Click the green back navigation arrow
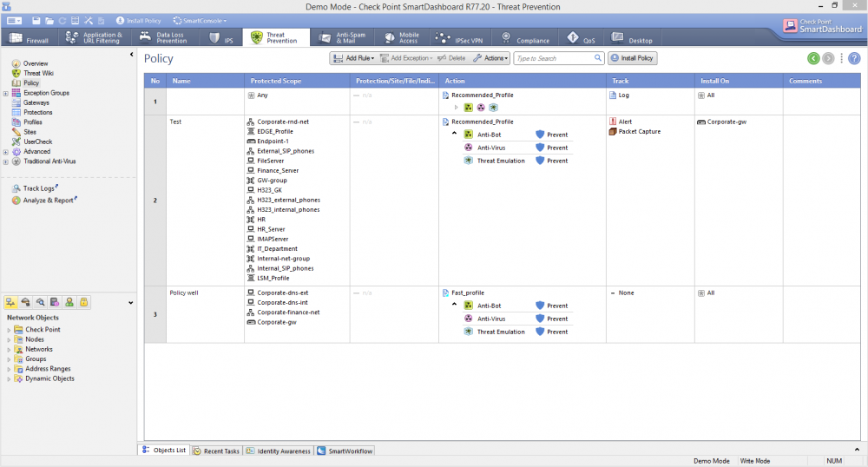 (813, 58)
